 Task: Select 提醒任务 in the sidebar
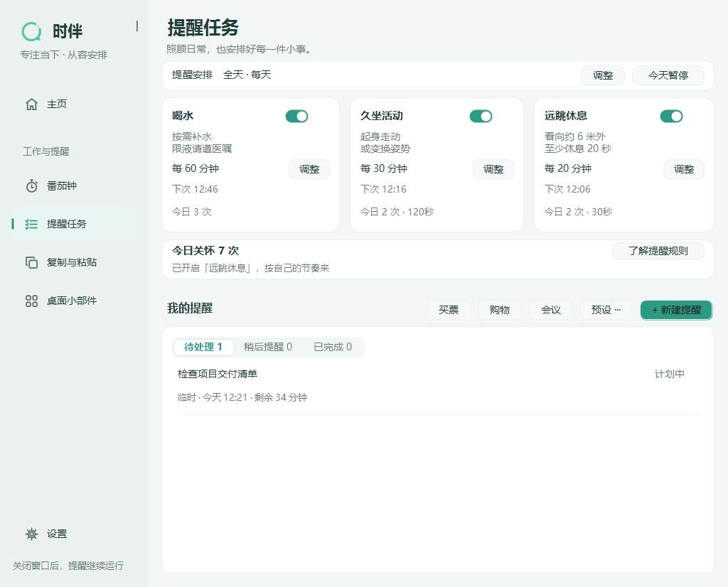74,224
